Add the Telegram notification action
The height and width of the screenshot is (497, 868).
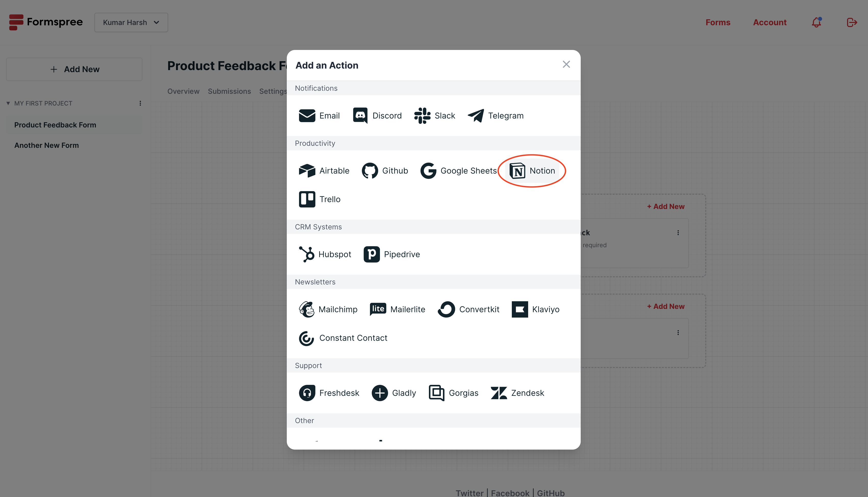pos(495,116)
